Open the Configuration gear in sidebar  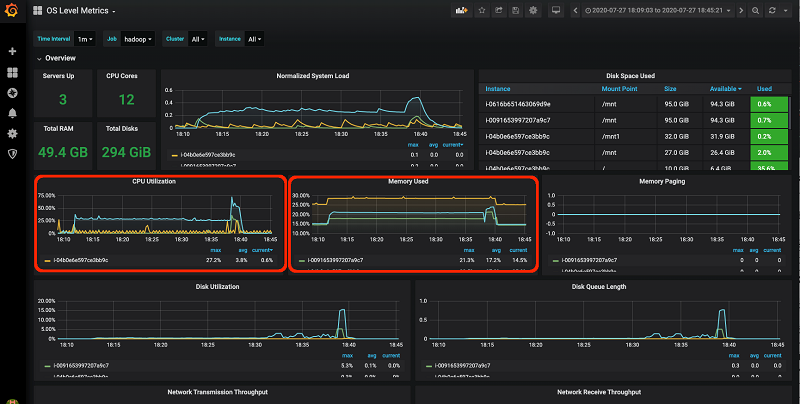12,134
